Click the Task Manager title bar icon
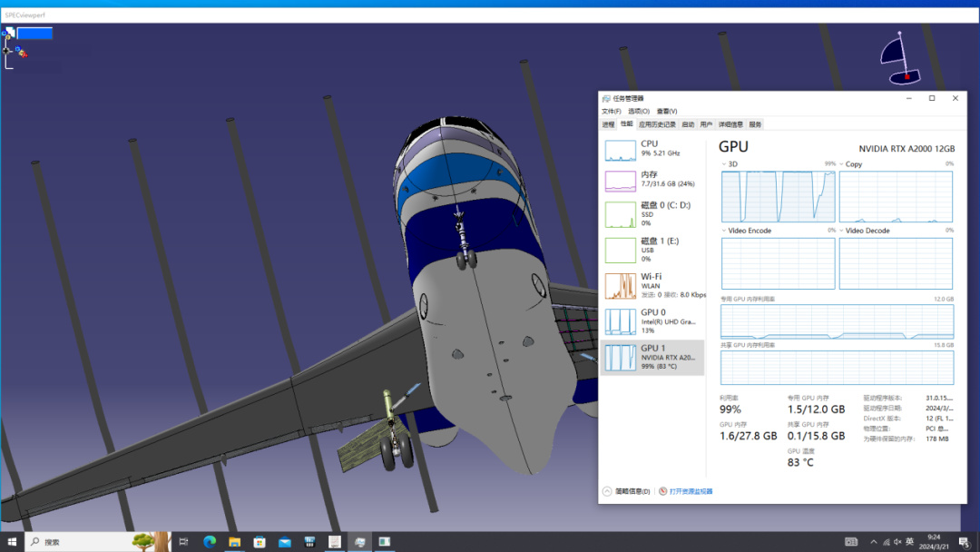Viewport: 980px width, 552px height. (x=605, y=98)
